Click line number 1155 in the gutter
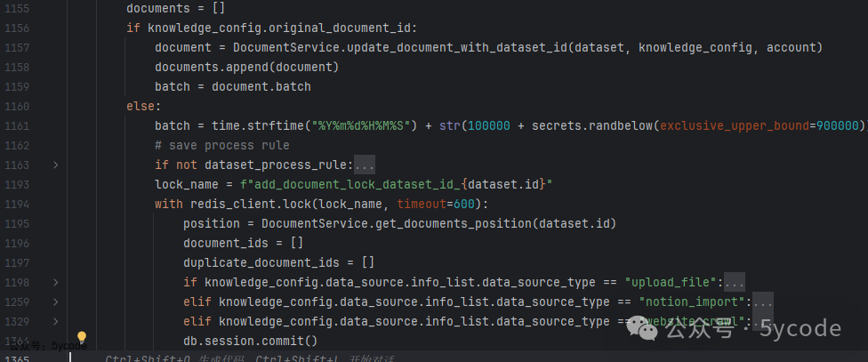 point(17,8)
